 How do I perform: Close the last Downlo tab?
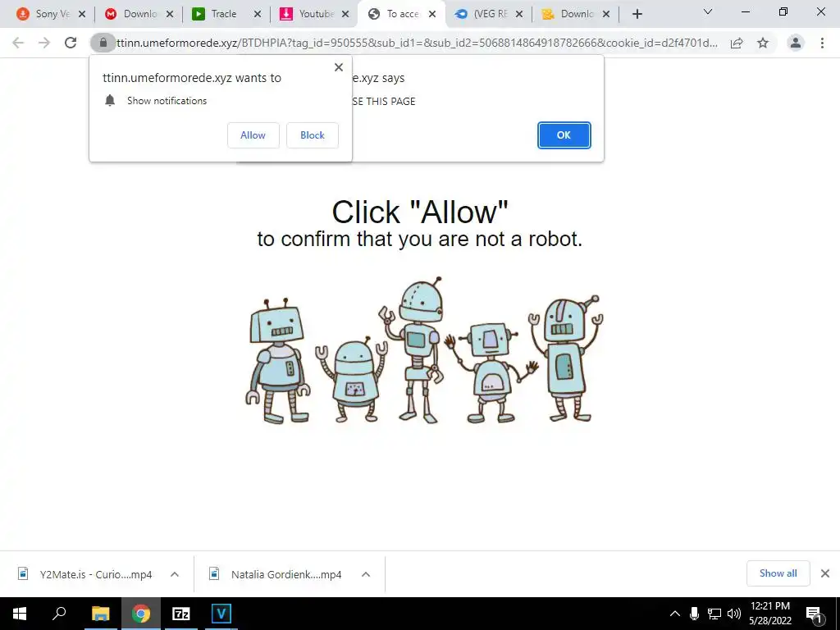point(606,15)
